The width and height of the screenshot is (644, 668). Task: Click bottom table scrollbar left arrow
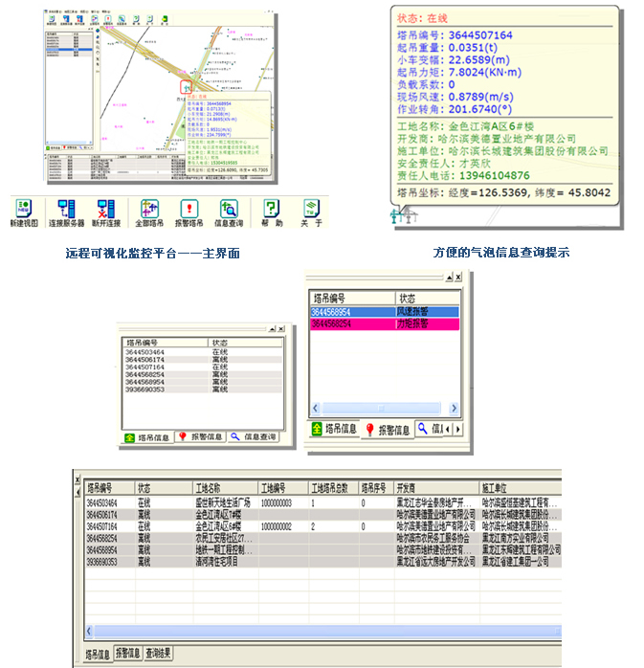coord(89,631)
